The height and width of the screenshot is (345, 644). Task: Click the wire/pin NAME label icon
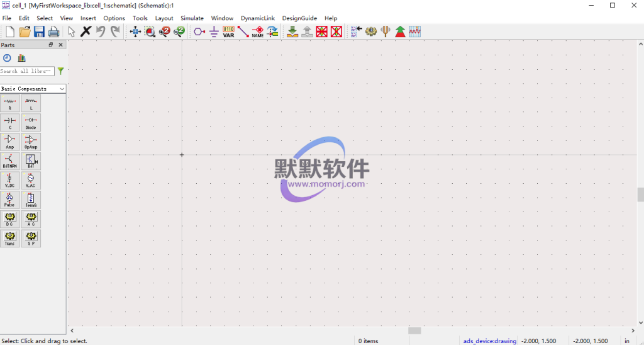[258, 31]
